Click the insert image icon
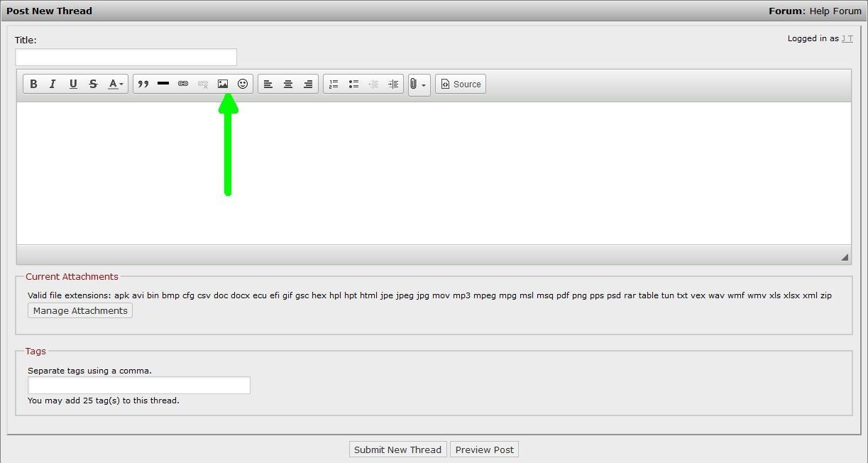868x463 pixels. pos(223,84)
